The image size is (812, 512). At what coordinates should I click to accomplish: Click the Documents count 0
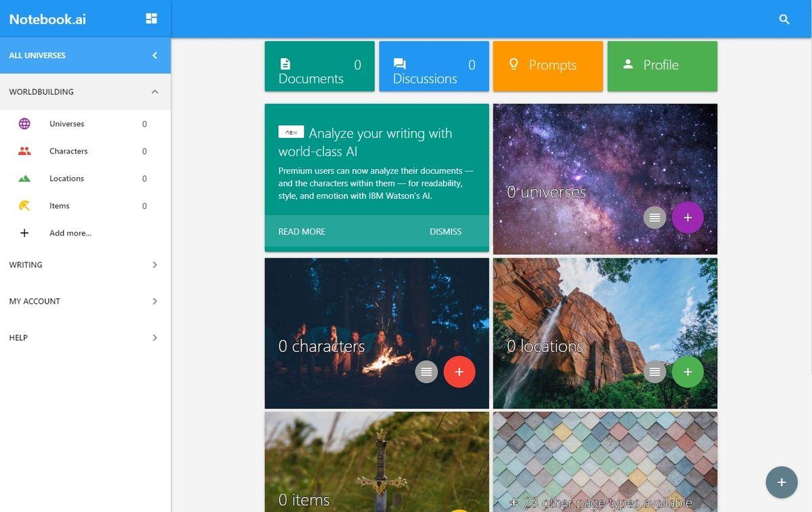pos(357,65)
